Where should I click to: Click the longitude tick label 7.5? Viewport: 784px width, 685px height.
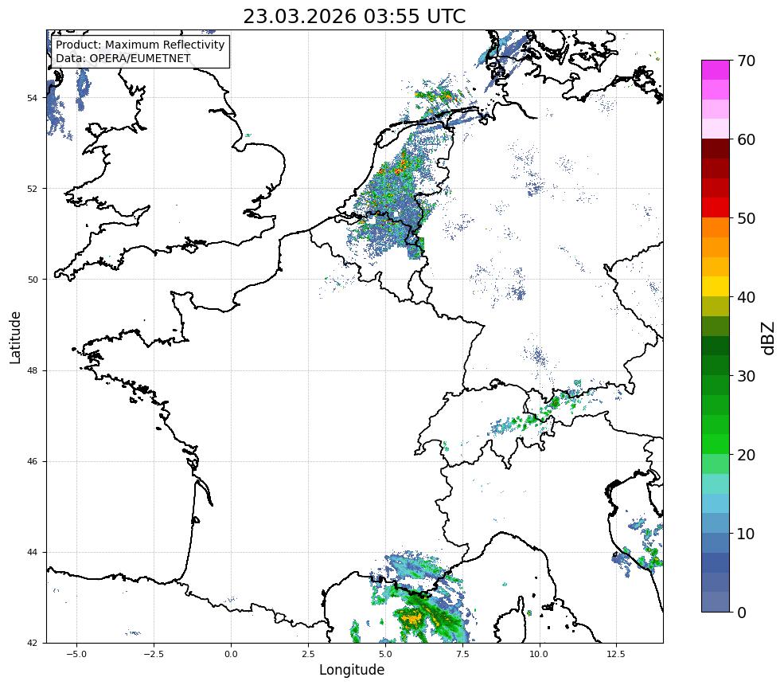click(462, 654)
